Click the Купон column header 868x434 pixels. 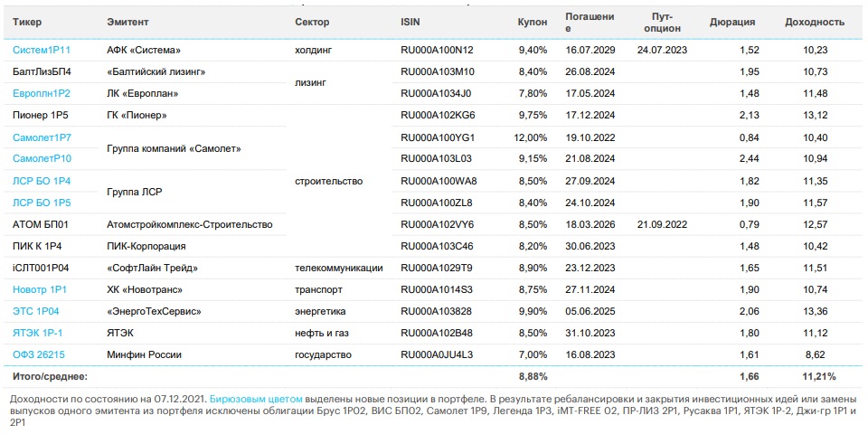pyautogui.click(x=533, y=22)
